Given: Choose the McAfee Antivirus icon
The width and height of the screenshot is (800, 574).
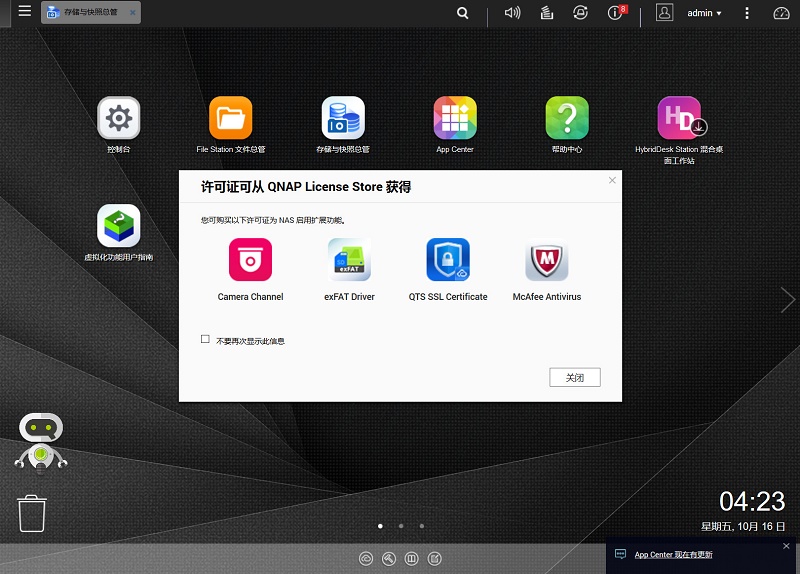Looking at the screenshot, I should pyautogui.click(x=547, y=260).
